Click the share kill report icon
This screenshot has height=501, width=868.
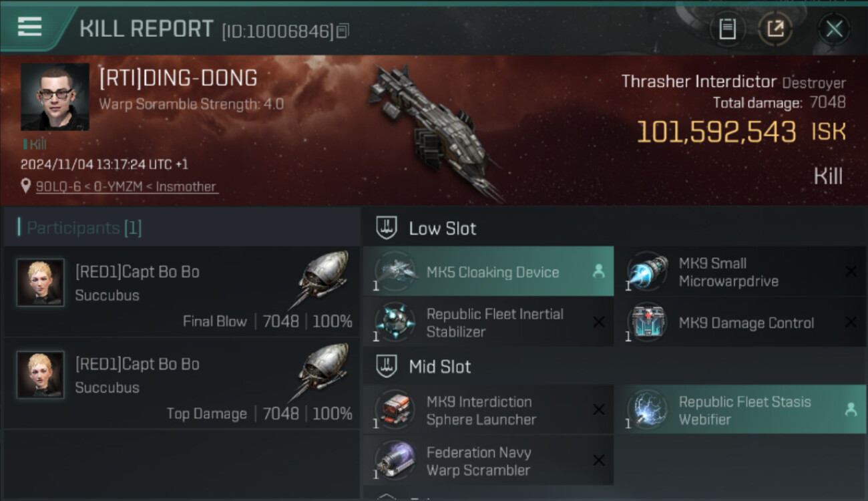(775, 29)
